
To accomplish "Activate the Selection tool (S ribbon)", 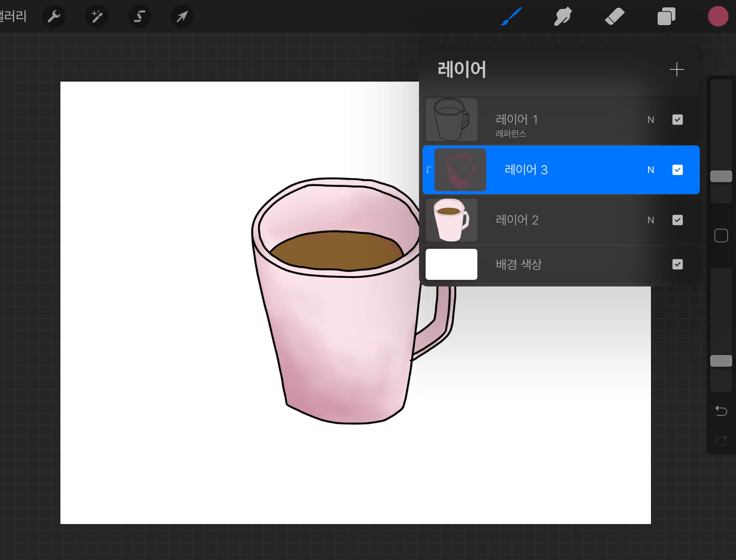I will click(x=140, y=16).
